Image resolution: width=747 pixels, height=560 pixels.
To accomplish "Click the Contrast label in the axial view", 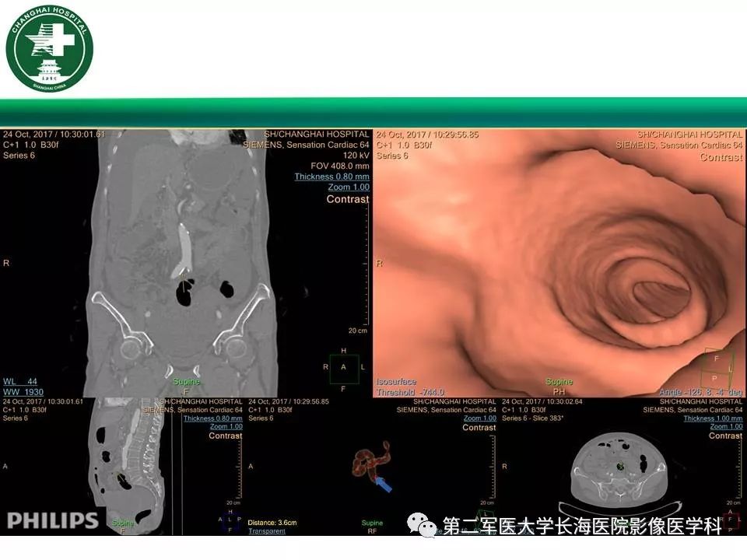I will [x=725, y=436].
